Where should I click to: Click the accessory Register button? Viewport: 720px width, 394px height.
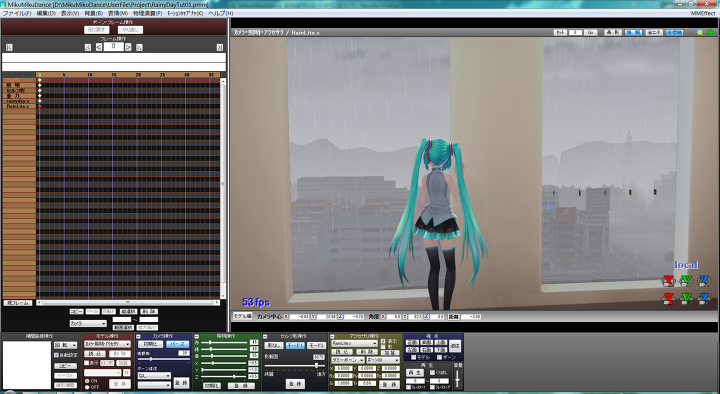(x=390, y=384)
